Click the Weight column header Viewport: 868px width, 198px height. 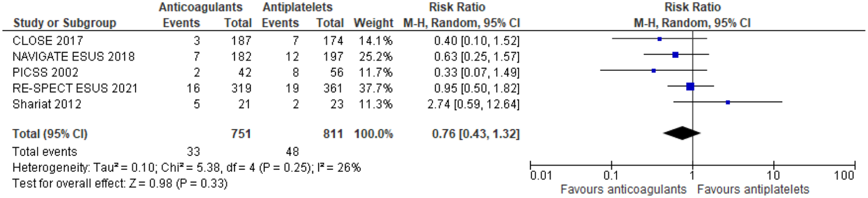[x=373, y=23]
